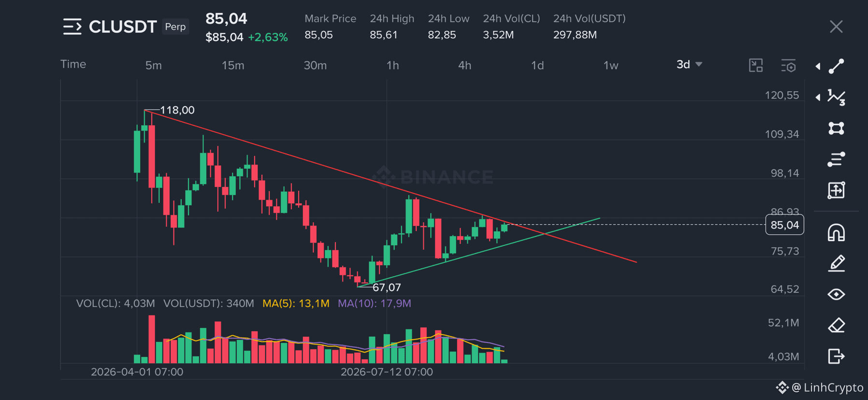Click the Mark Price value 85,05
868x400 pixels.
point(318,35)
